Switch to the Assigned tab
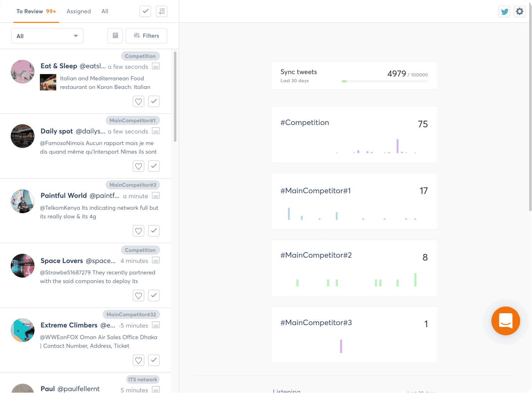The width and height of the screenshot is (532, 393). pyautogui.click(x=79, y=12)
